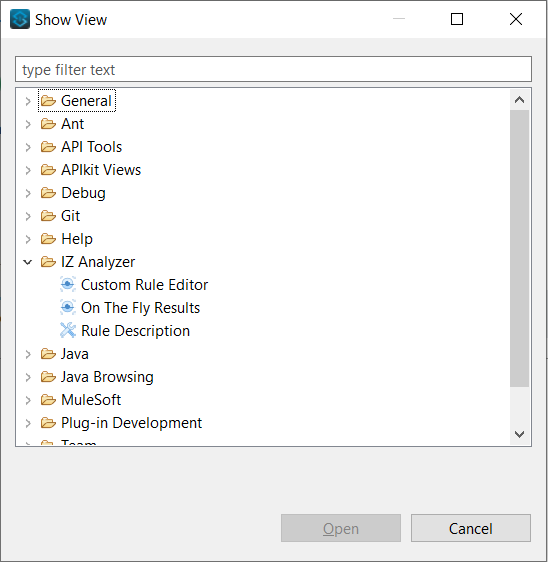Click the API Tools folder icon
The width and height of the screenshot is (548, 562).
(x=48, y=147)
